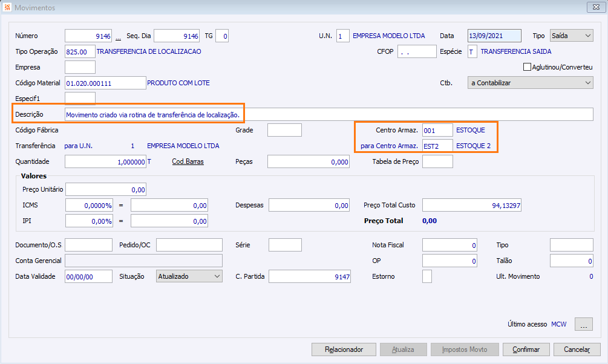The image size is (608, 364).
Task: Focus the Grade field
Action: [x=284, y=130]
